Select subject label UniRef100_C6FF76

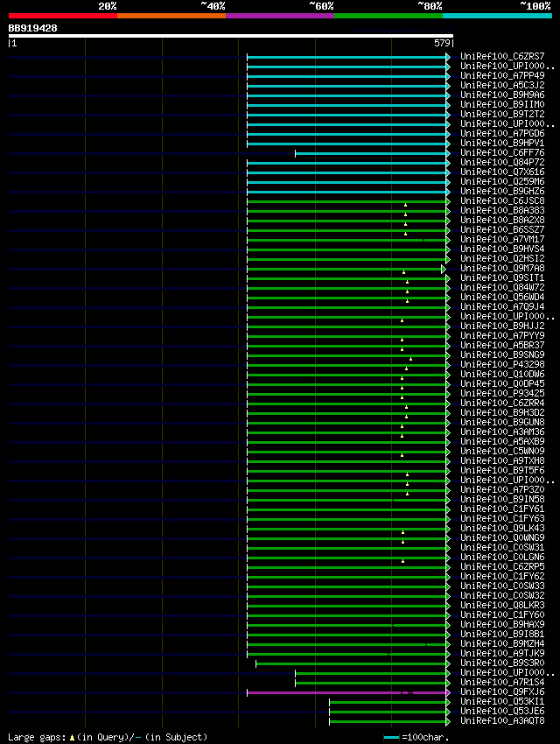click(x=502, y=152)
